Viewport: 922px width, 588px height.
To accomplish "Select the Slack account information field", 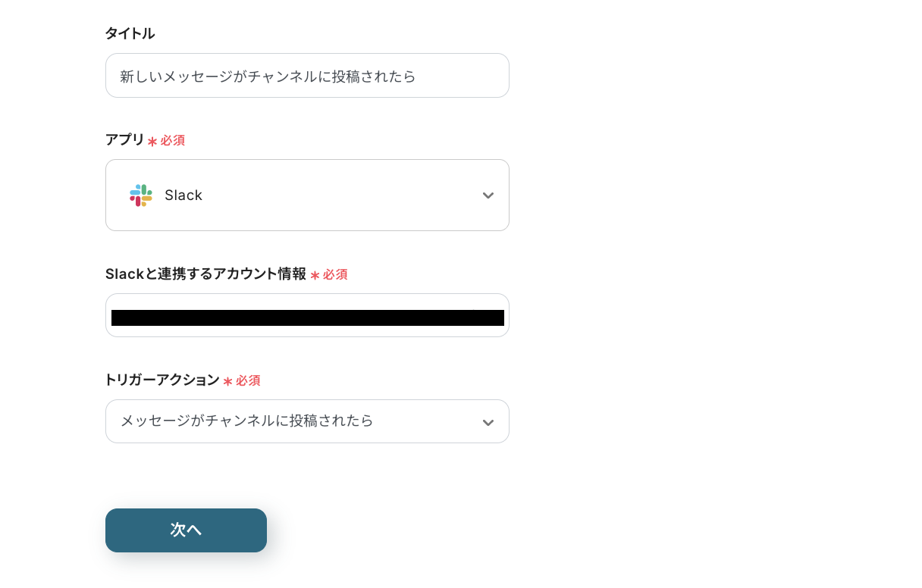I will pyautogui.click(x=307, y=315).
